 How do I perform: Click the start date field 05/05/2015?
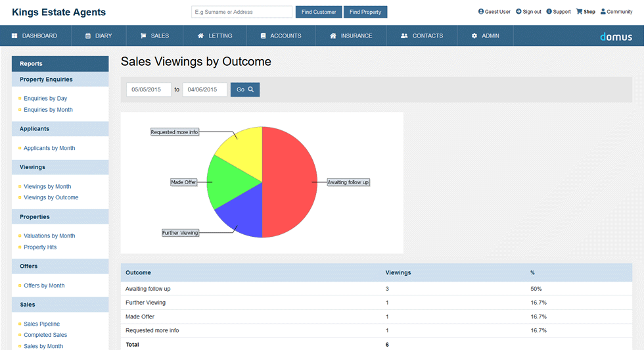(149, 89)
